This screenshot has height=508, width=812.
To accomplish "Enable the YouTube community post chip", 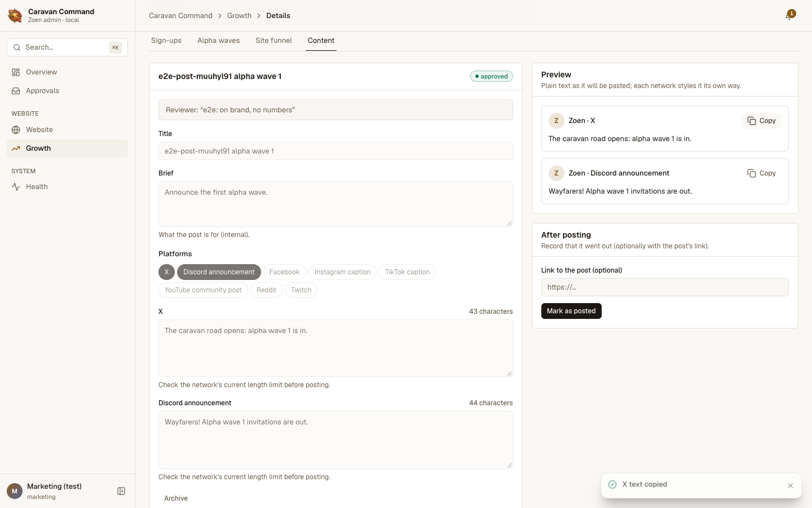I will tap(203, 290).
